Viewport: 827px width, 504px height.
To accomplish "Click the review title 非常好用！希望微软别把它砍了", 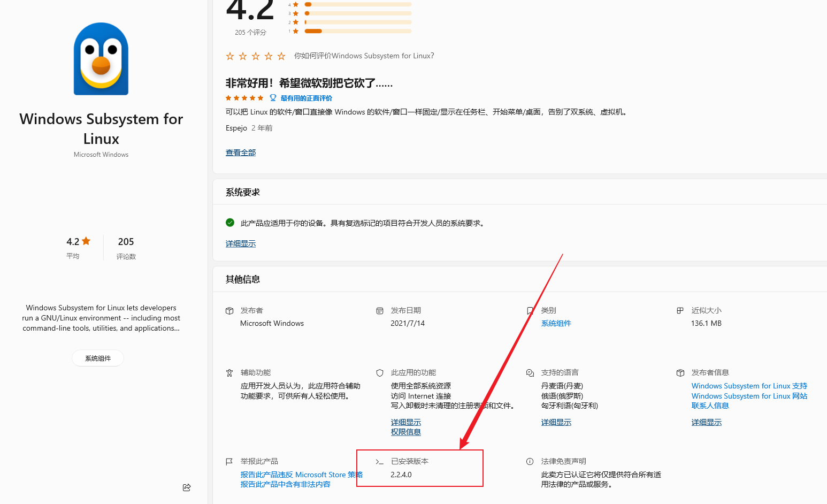I will coord(309,83).
